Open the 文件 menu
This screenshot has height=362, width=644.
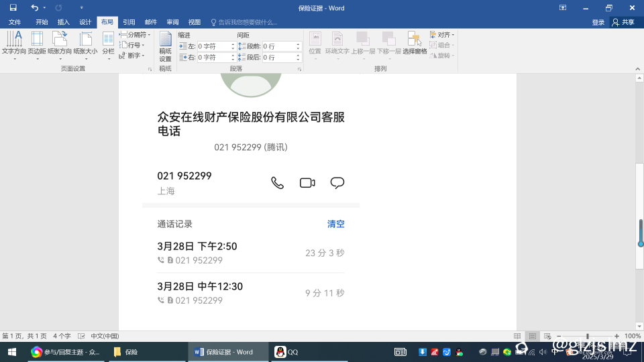point(14,22)
